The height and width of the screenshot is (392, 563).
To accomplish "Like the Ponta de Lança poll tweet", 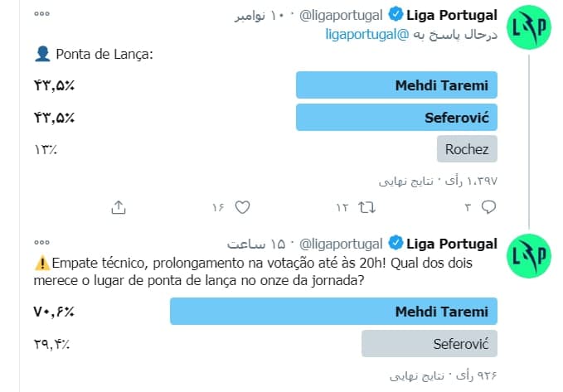I will pyautogui.click(x=242, y=206).
